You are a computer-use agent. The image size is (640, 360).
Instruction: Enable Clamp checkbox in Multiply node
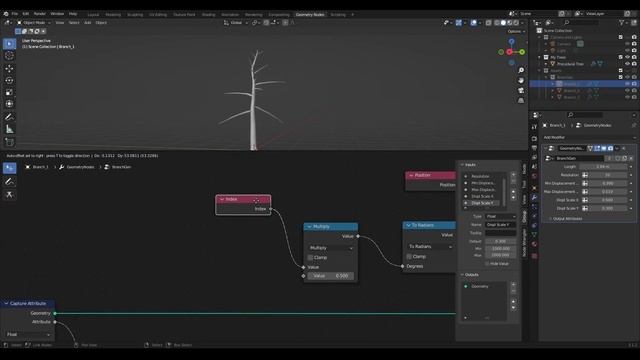click(310, 258)
